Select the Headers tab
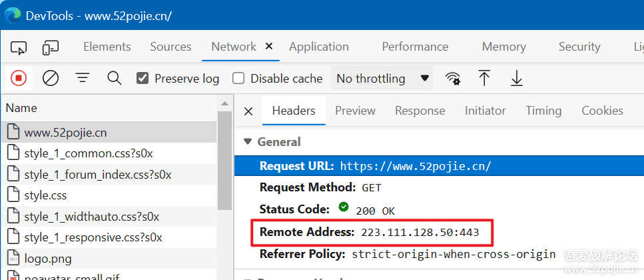 (294, 111)
